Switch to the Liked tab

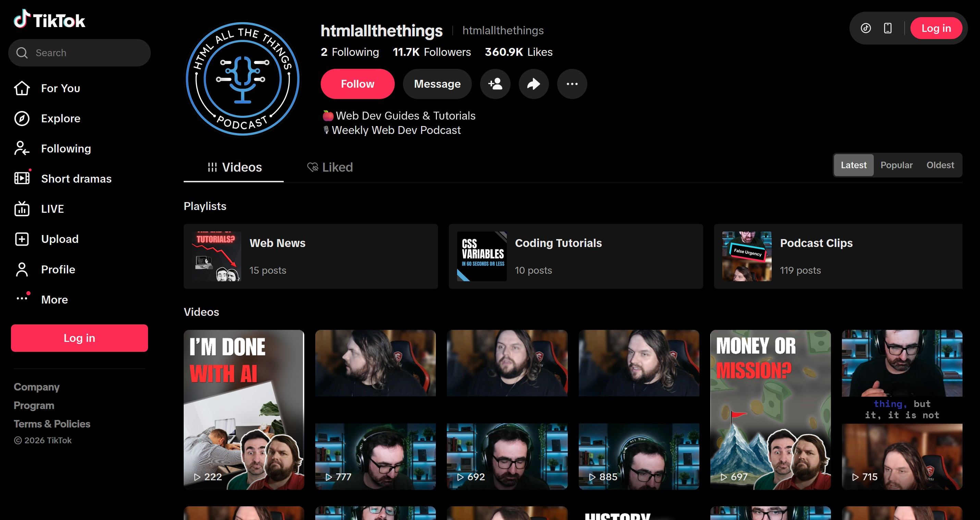pyautogui.click(x=330, y=168)
